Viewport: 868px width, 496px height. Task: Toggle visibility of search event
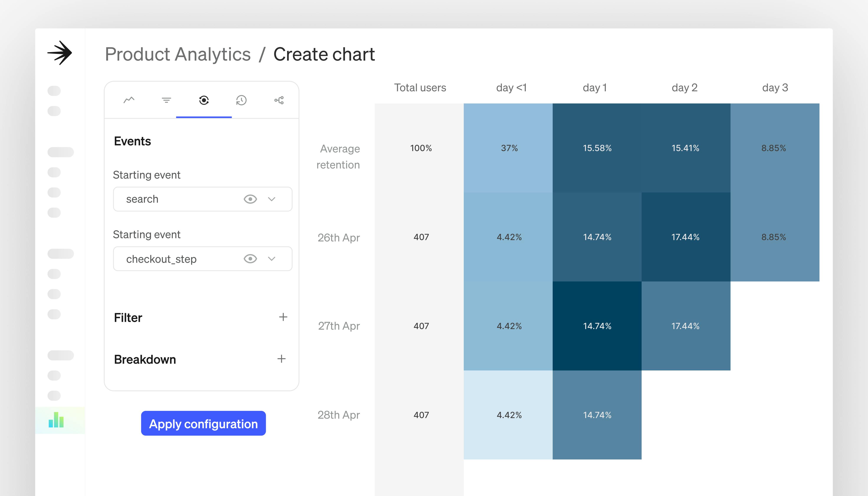tap(250, 199)
